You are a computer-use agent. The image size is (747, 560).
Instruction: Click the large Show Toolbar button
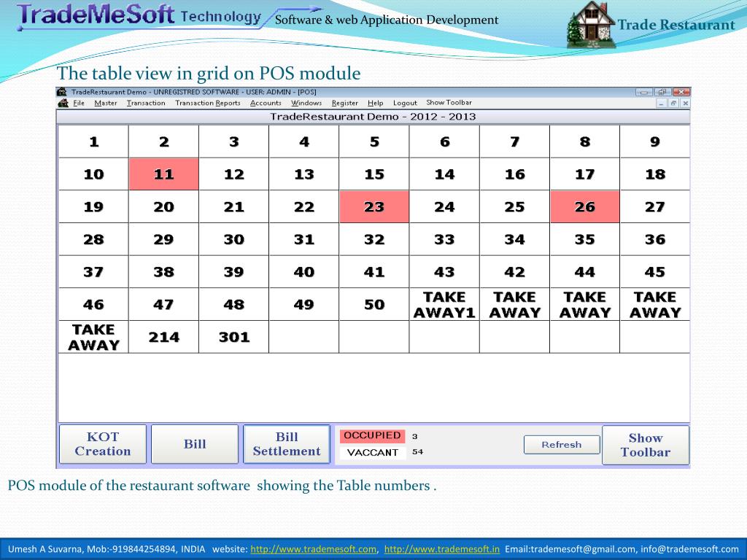(x=646, y=445)
